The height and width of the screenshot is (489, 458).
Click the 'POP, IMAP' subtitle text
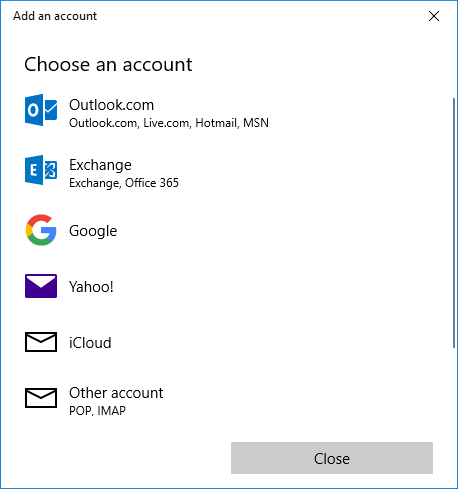tap(97, 411)
